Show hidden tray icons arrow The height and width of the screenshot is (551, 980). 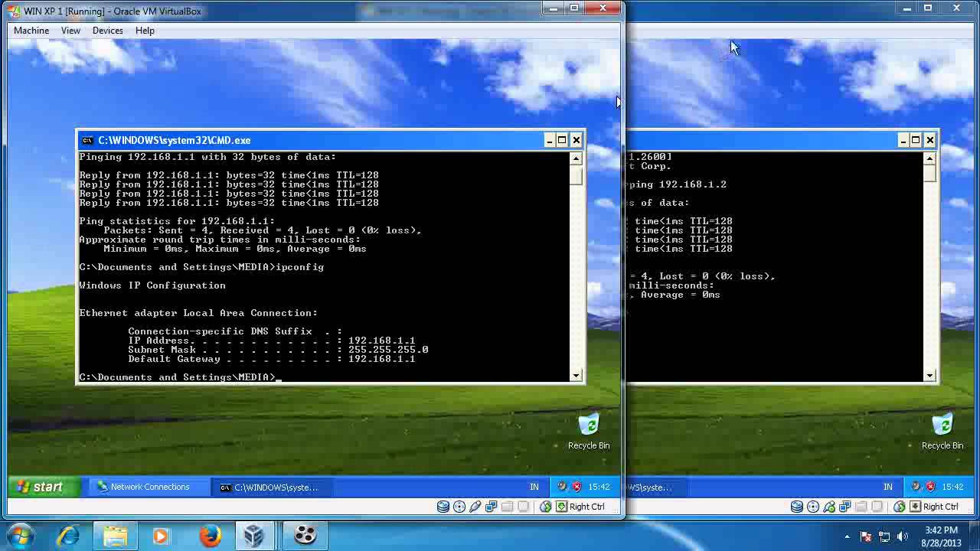[x=847, y=536]
